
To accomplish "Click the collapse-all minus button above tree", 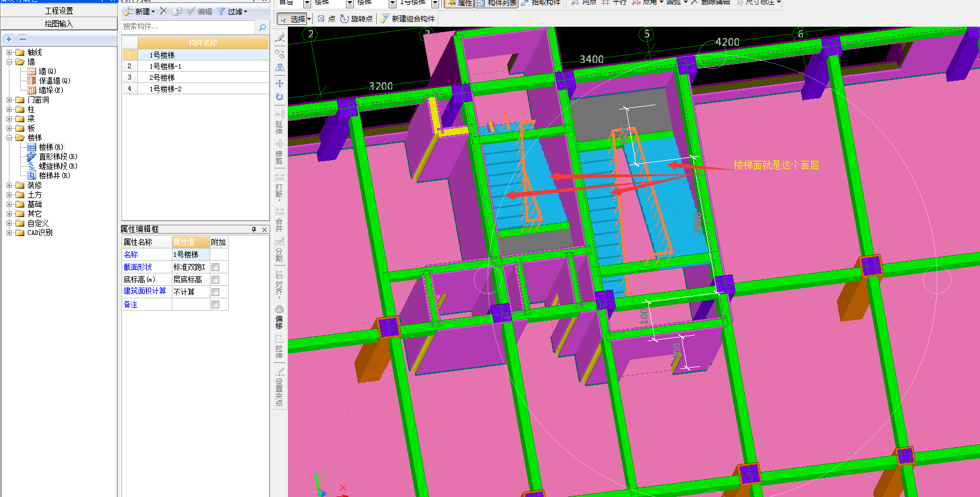I will click(23, 39).
